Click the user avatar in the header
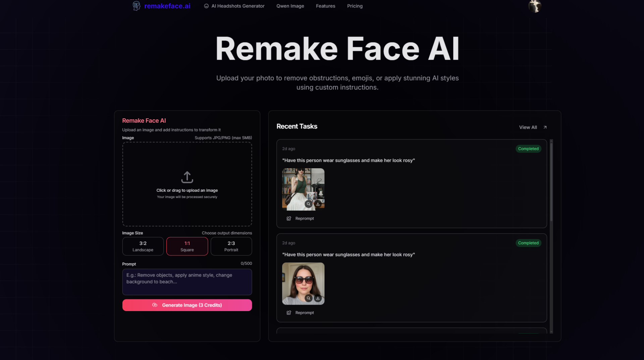644x360 pixels. [x=535, y=6]
